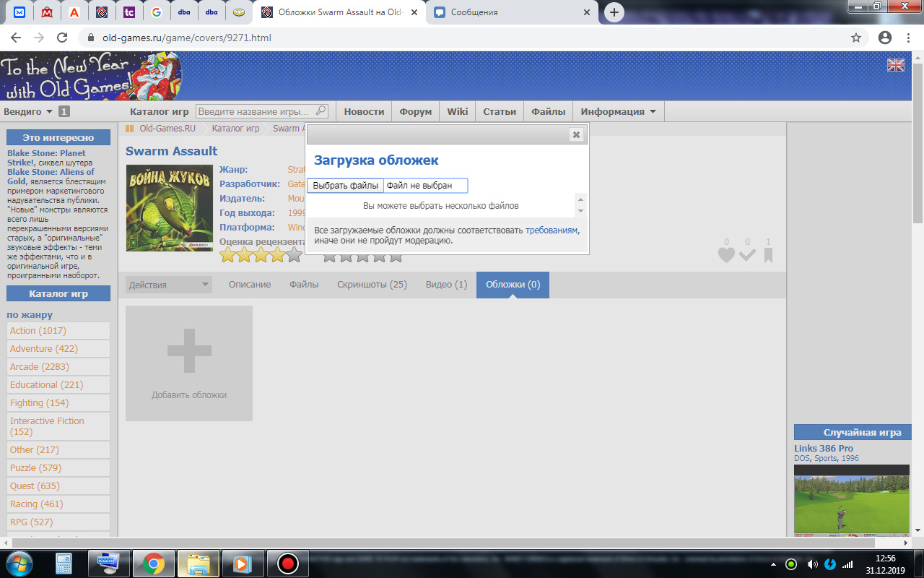This screenshot has width=924, height=578.
Task: Click the Links 386 Pro screenshot thumbnail
Action: click(x=852, y=500)
